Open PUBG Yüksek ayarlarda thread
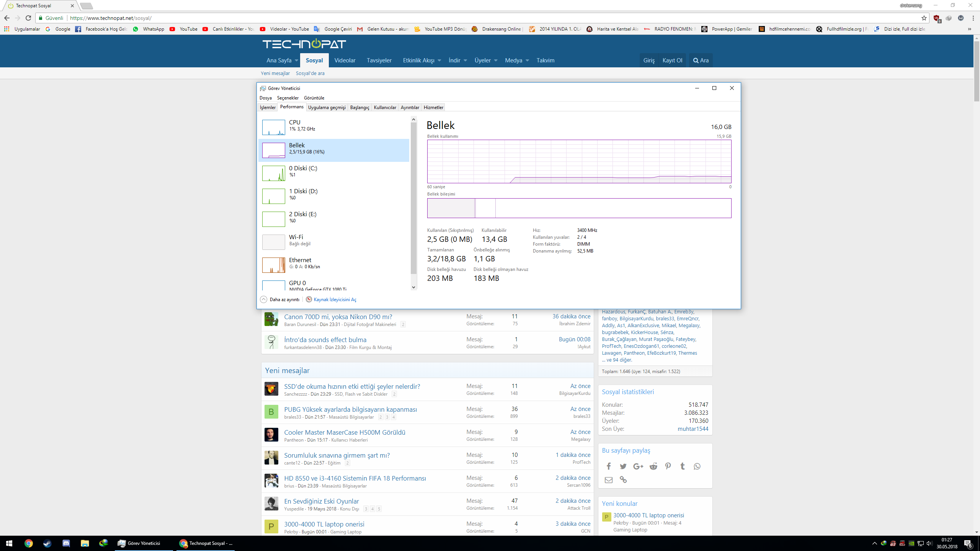The image size is (980, 551). click(x=350, y=409)
